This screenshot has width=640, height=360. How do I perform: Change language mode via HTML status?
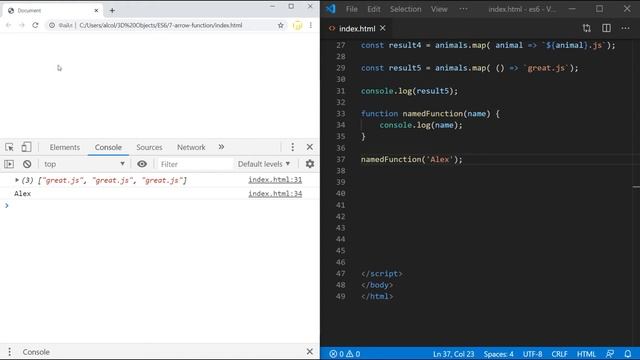coord(587,354)
